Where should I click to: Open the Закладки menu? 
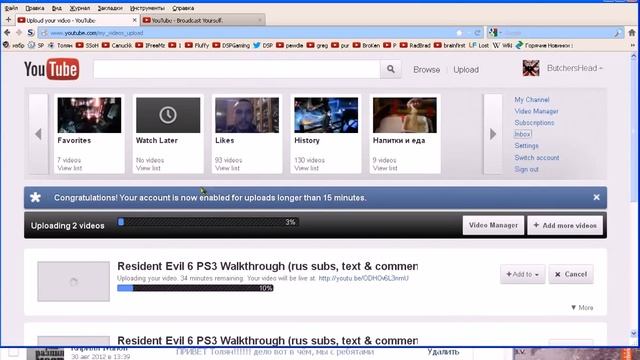pyautogui.click(x=110, y=8)
